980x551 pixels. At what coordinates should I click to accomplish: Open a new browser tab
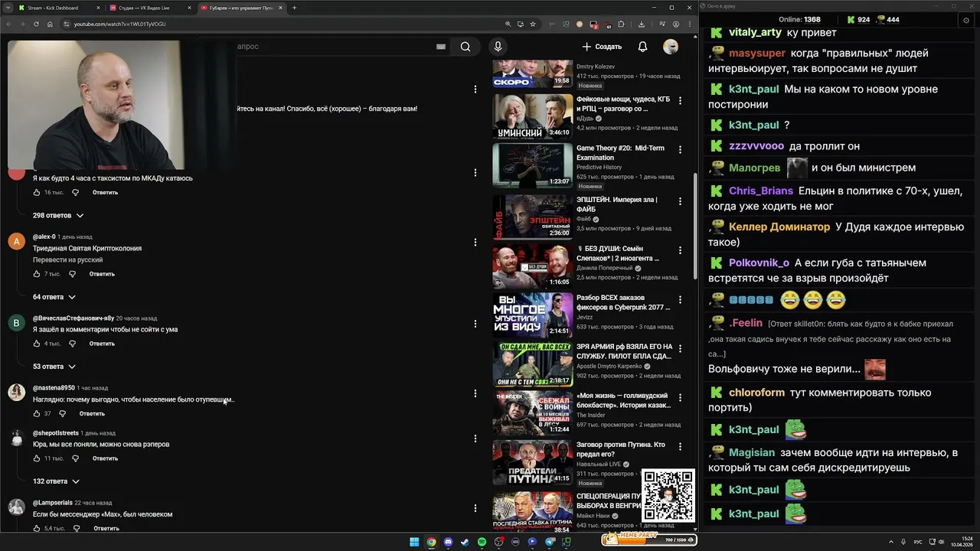[x=295, y=8]
